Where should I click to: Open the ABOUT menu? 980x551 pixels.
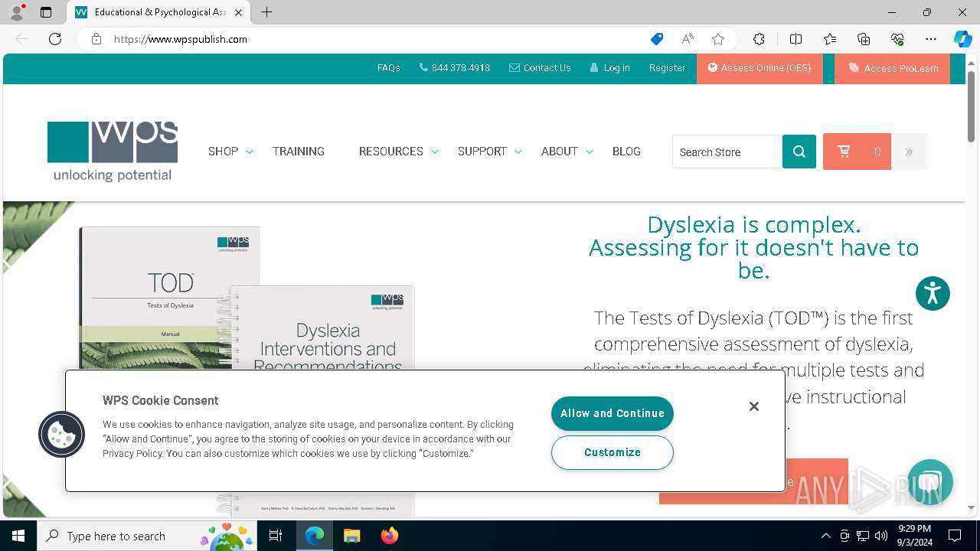(x=559, y=152)
